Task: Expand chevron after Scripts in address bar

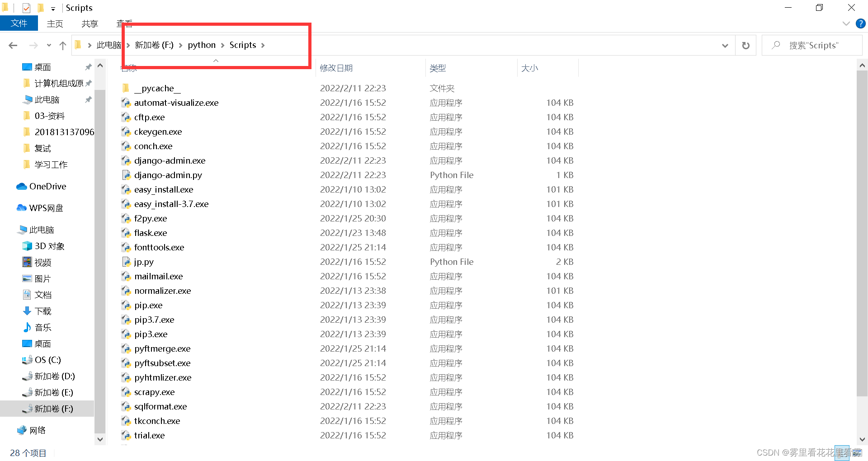Action: (263, 45)
